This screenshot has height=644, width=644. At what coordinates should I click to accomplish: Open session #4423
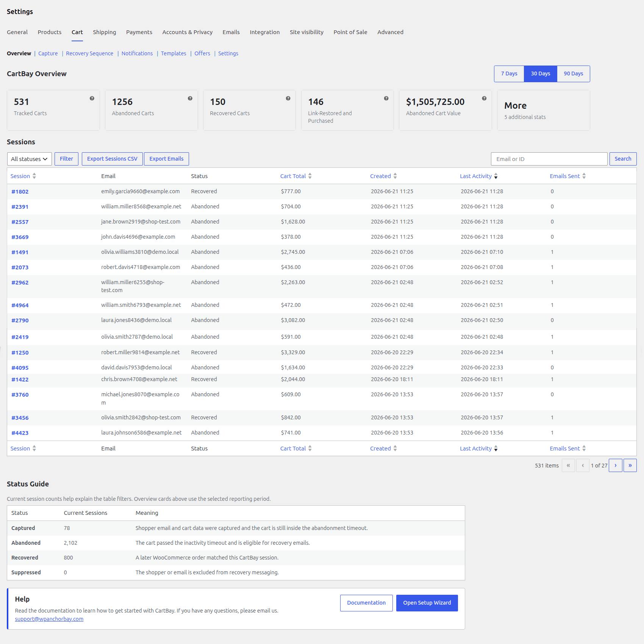tap(20, 433)
